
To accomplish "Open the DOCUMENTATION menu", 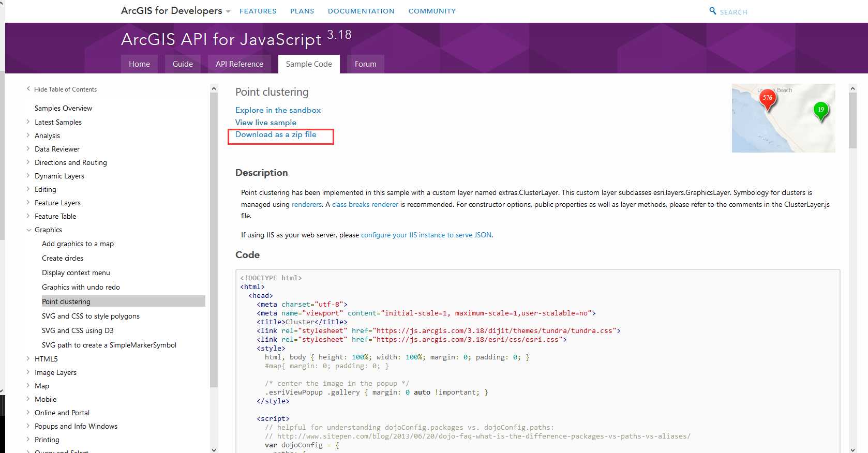I will pyautogui.click(x=361, y=11).
